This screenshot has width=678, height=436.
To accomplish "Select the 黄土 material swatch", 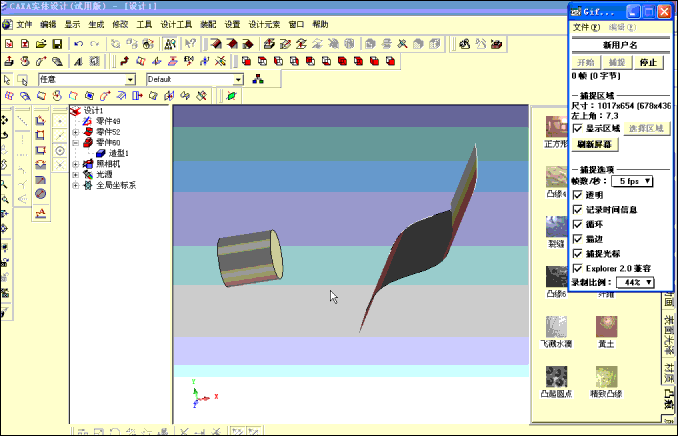I will coord(606,327).
